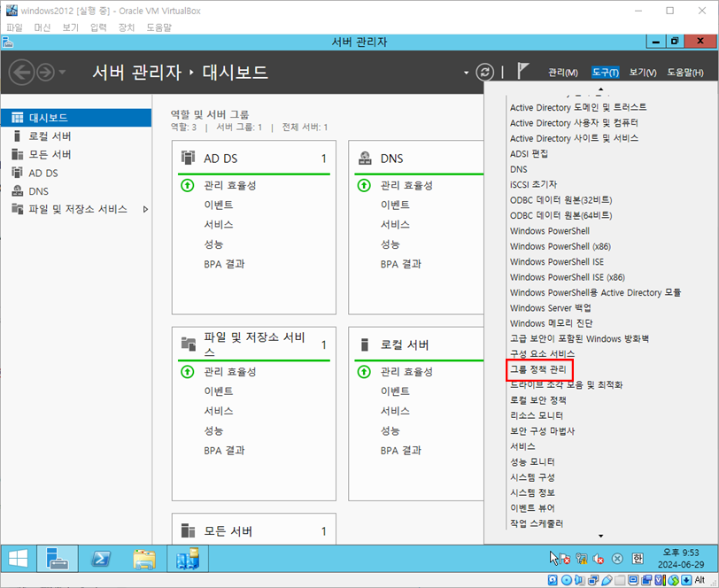This screenshot has height=588, width=719.
Task: Click the muted speaker tray icon
Action: [598, 559]
